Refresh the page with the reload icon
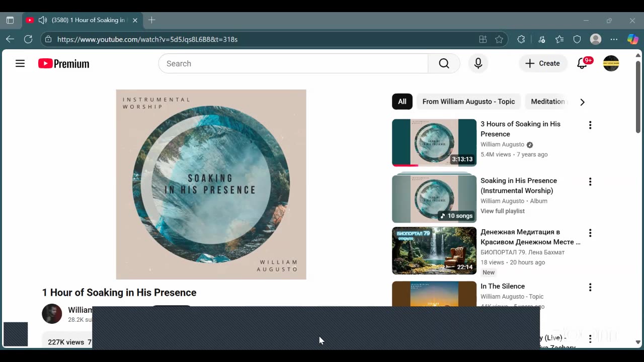Viewport: 644px width, 362px height. point(28,39)
